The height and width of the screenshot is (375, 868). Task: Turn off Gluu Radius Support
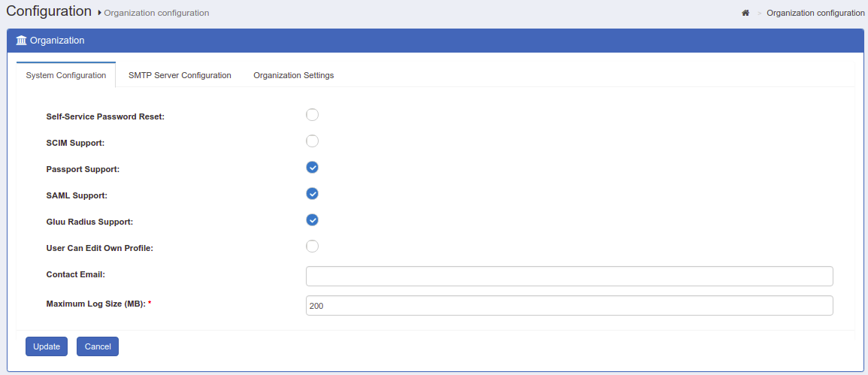coord(313,220)
